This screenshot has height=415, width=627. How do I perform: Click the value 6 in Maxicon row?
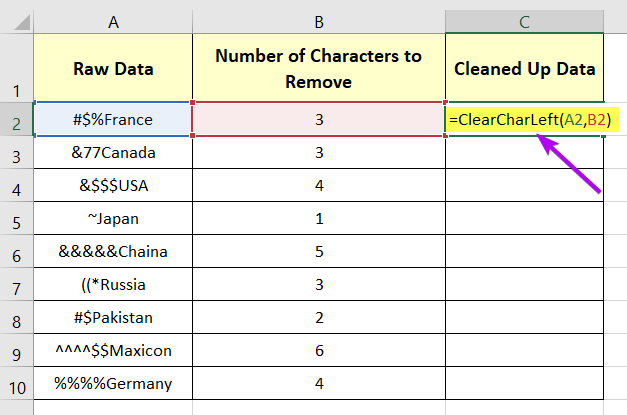(319, 350)
